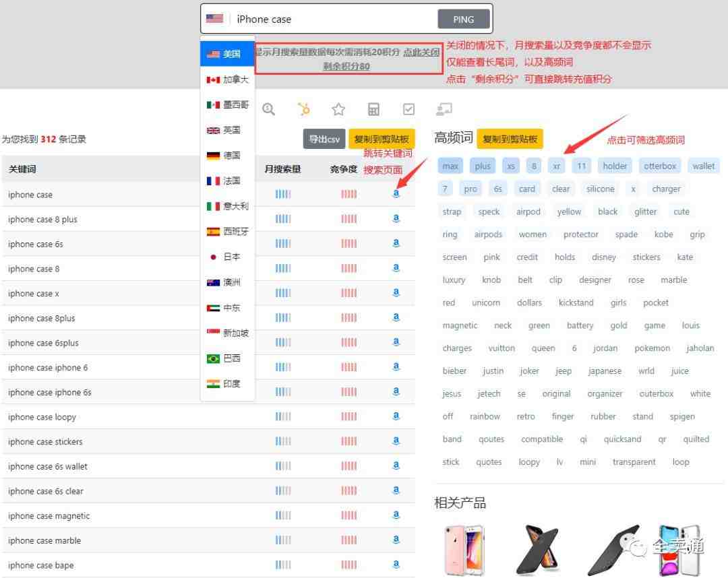The image size is (728, 578).
Task: Click the 点此关闭 link
Action: [421, 52]
